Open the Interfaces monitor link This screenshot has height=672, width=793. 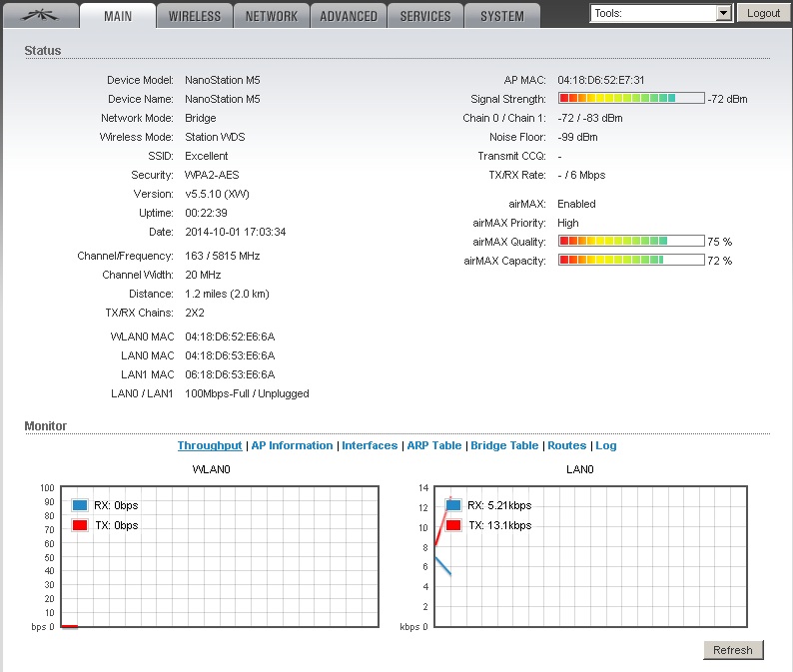pos(370,445)
